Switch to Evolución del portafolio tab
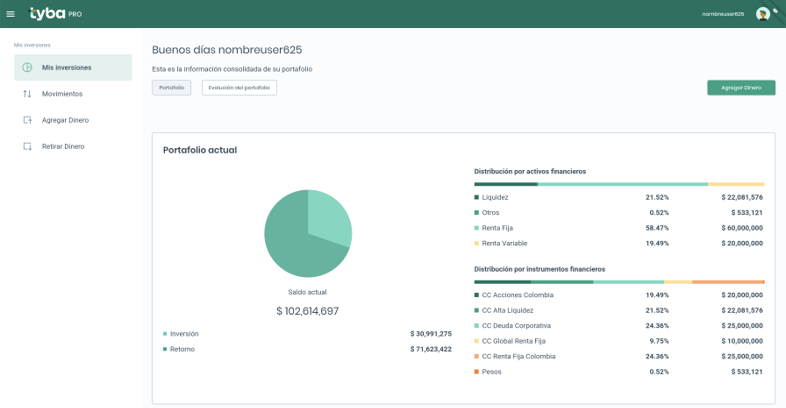This screenshot has width=786, height=408. [x=239, y=88]
